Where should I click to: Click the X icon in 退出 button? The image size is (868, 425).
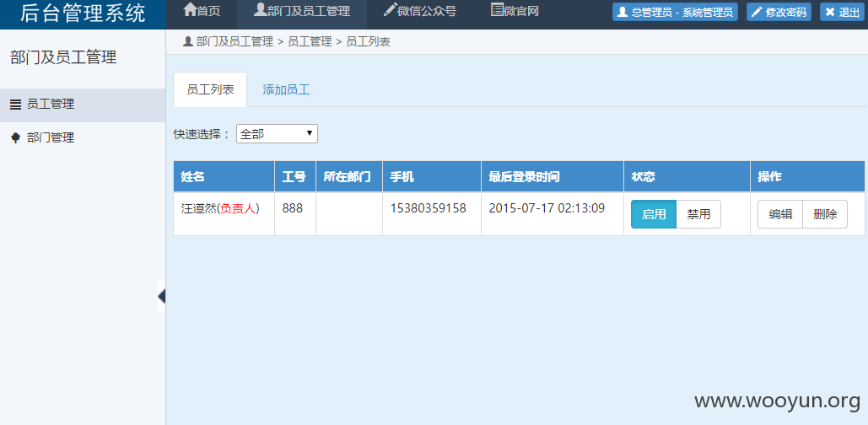pyautogui.click(x=830, y=12)
